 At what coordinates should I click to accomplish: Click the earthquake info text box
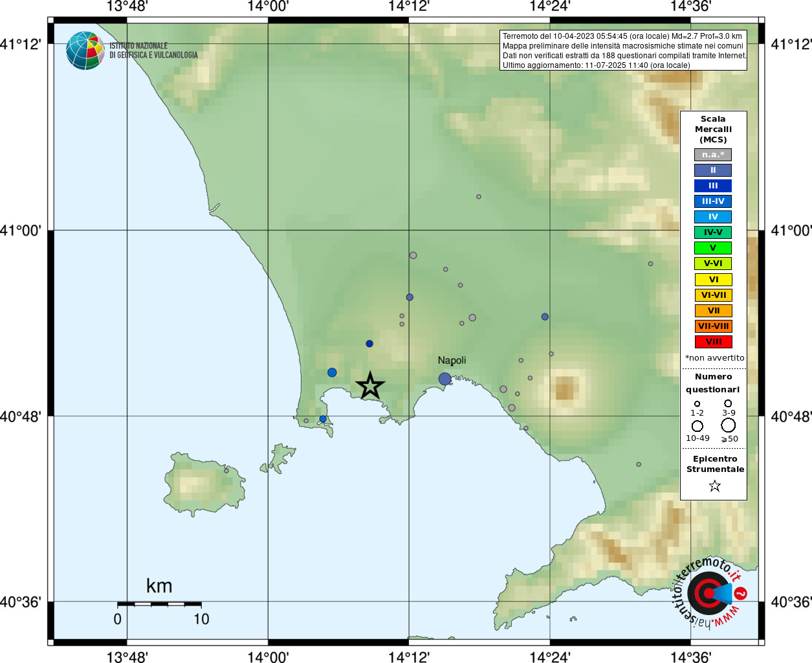624,51
